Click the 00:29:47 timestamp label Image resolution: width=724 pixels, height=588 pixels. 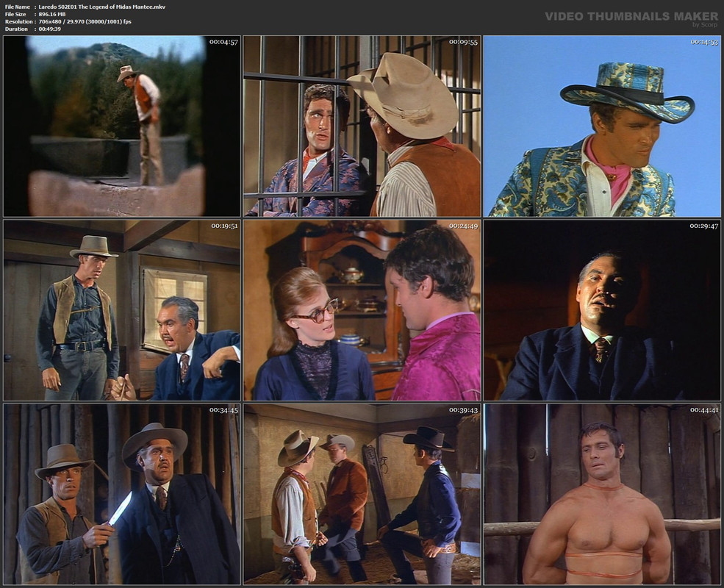point(704,226)
